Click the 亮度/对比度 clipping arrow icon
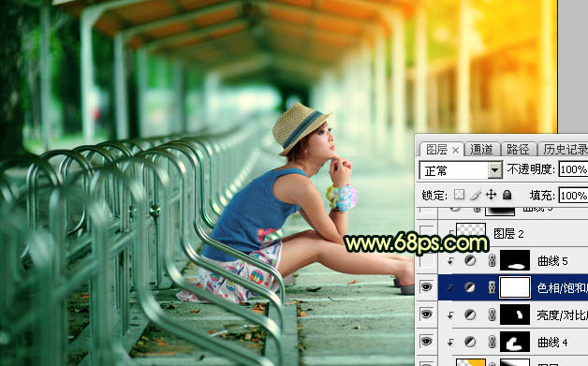The height and width of the screenshot is (366, 588). (450, 315)
